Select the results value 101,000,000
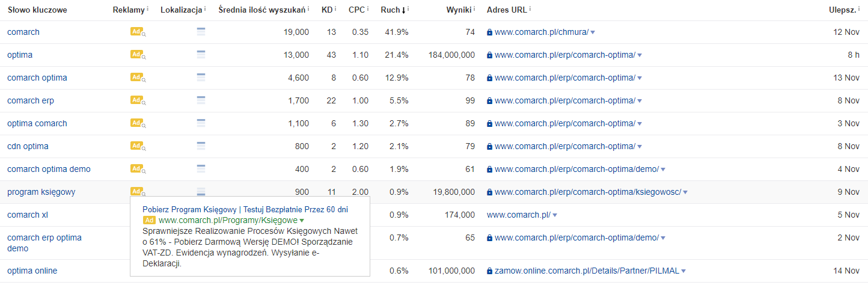Screen dimensions: 868x285 click(x=451, y=271)
